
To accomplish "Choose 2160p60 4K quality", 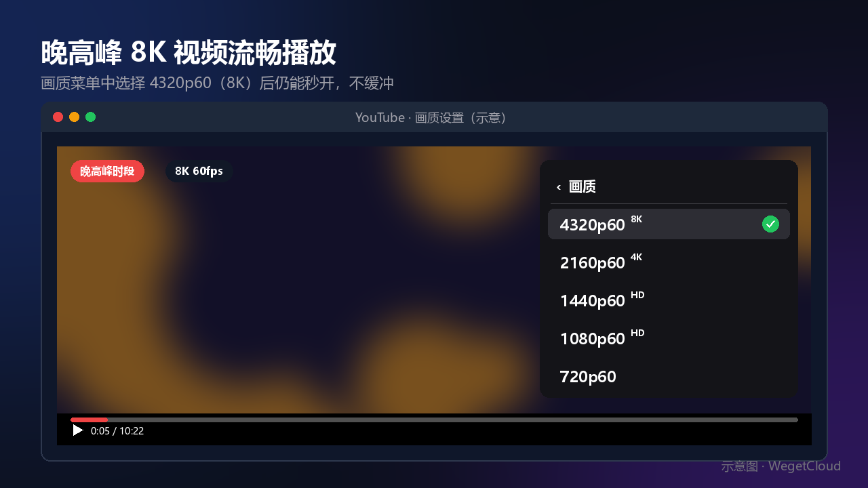I will point(669,262).
